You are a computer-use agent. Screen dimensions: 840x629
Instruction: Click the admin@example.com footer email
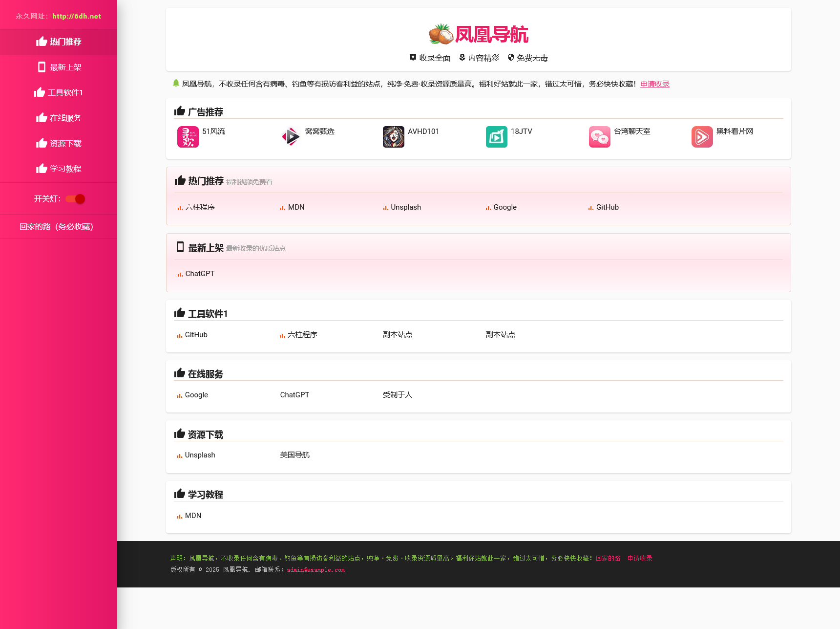pos(315,570)
